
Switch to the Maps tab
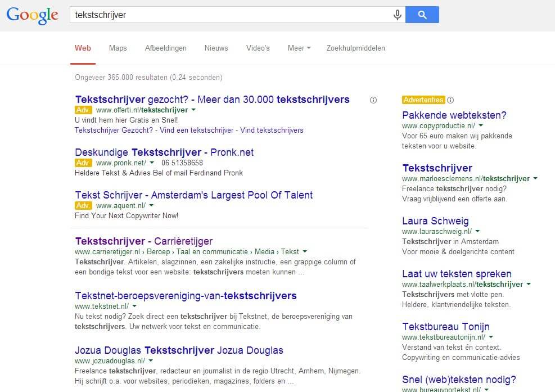point(118,48)
